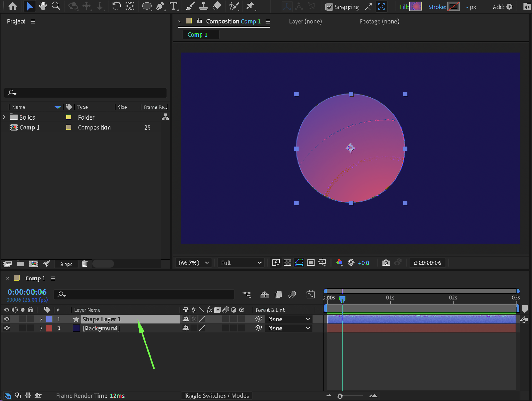The image size is (532, 401).
Task: Click the 8 bpc color depth button
Action: coord(66,264)
